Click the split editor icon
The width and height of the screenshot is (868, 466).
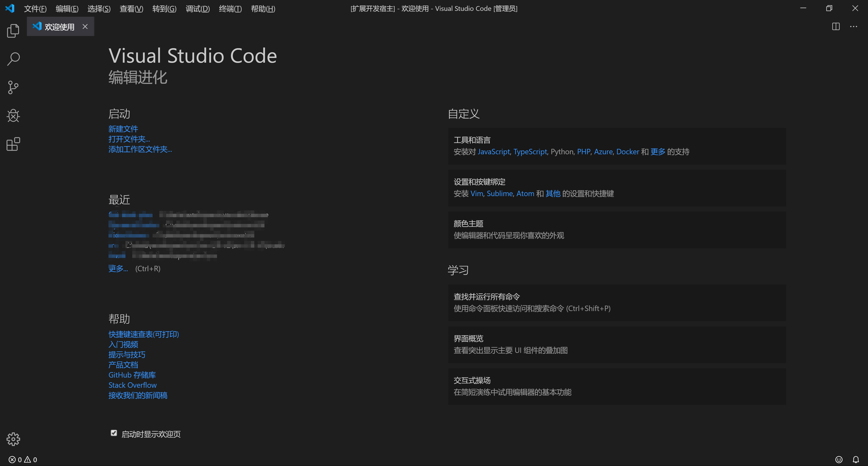click(x=836, y=27)
